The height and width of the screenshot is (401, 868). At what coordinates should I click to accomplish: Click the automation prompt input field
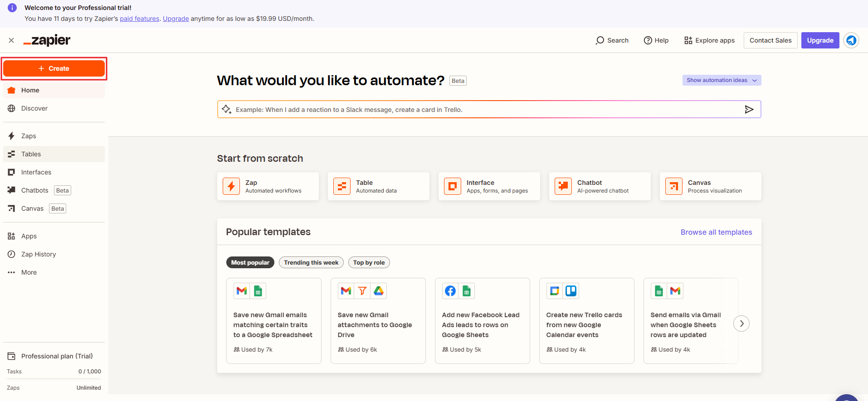(x=485, y=110)
